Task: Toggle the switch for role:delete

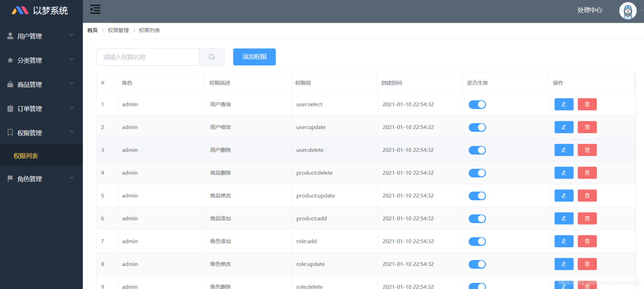Action: coord(477,286)
